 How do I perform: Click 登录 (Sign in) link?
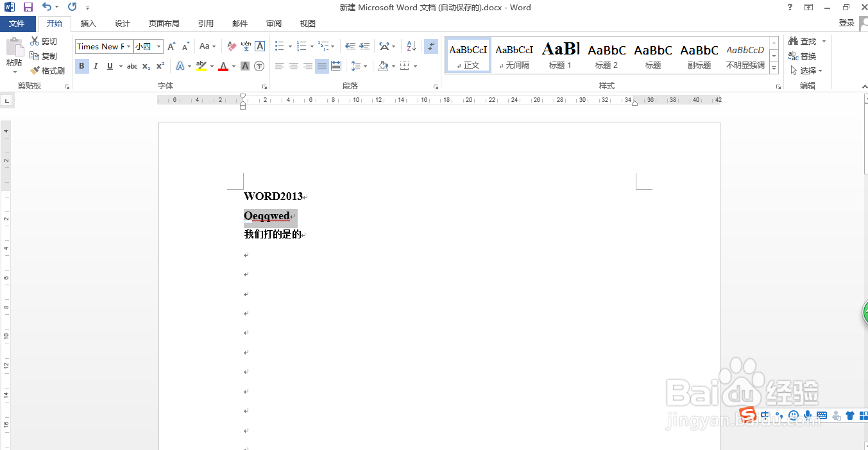[x=847, y=23]
